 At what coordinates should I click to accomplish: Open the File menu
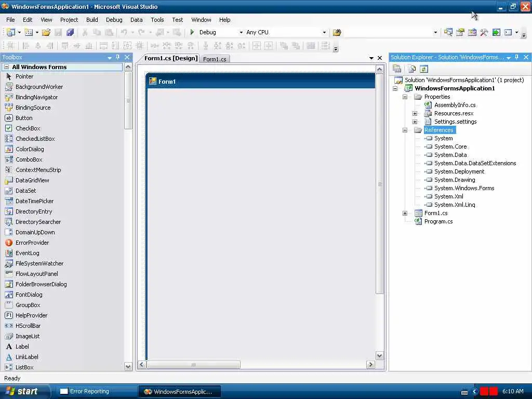point(10,20)
